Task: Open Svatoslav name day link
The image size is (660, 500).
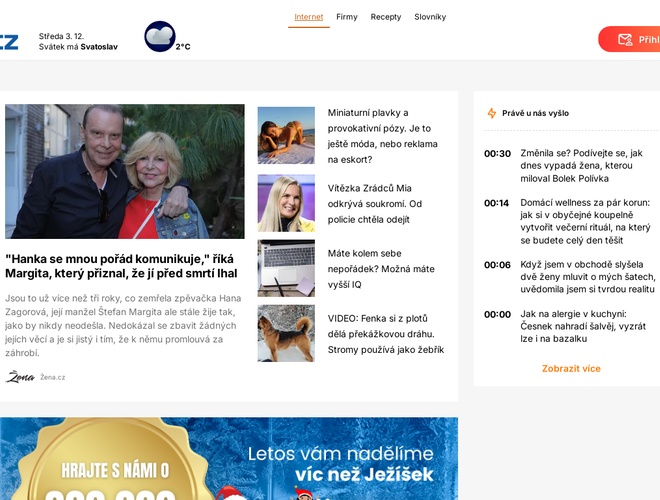Action: pos(99,47)
